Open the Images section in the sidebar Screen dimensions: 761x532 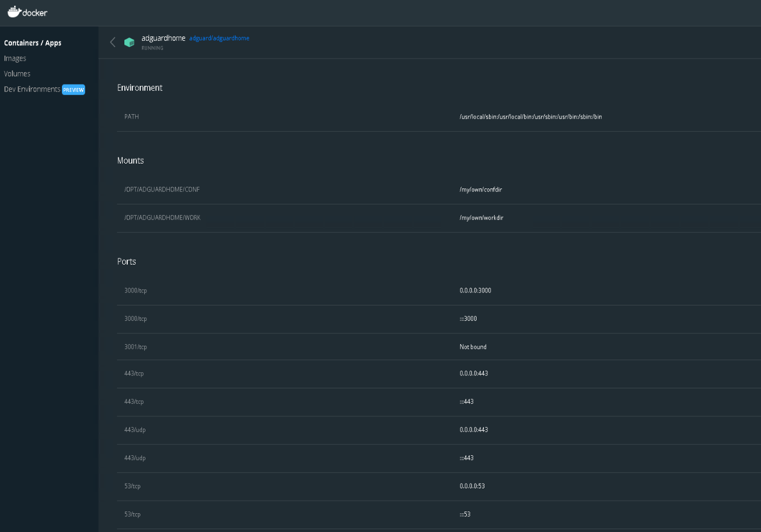(15, 58)
